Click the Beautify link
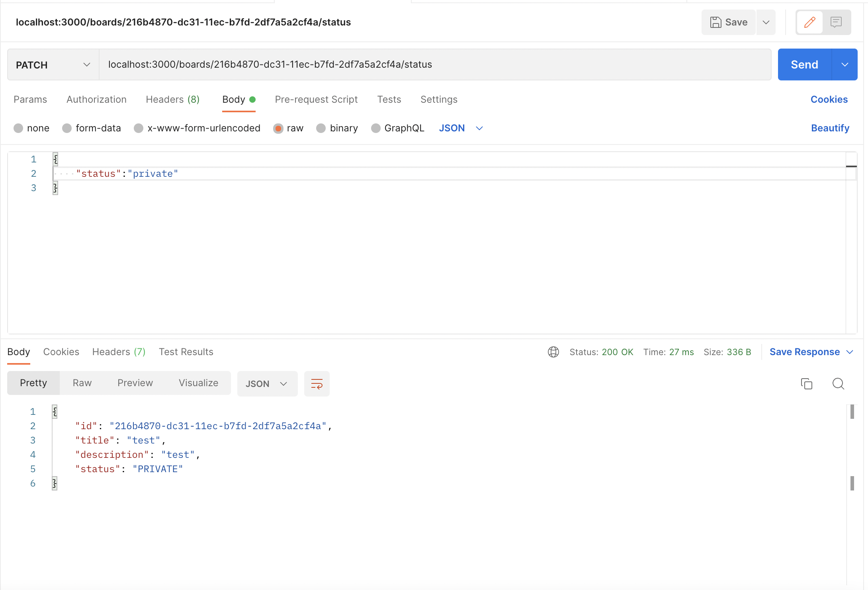The image size is (868, 590). pyautogui.click(x=830, y=128)
